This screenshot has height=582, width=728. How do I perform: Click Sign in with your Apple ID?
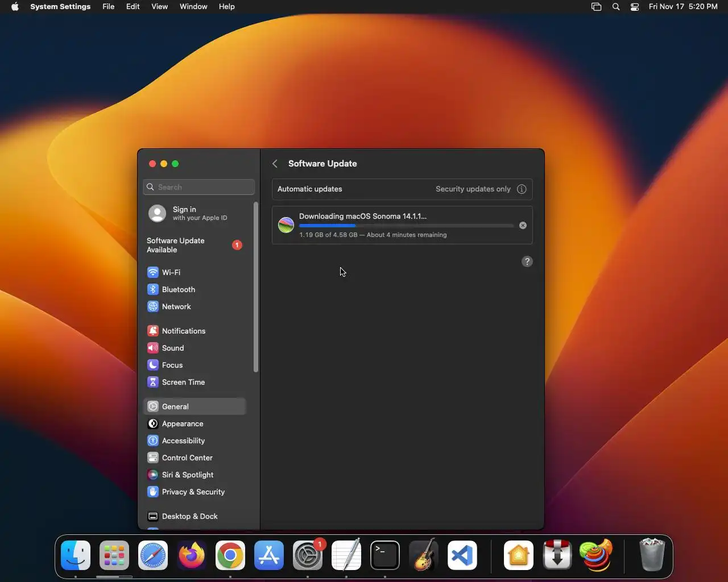194,213
